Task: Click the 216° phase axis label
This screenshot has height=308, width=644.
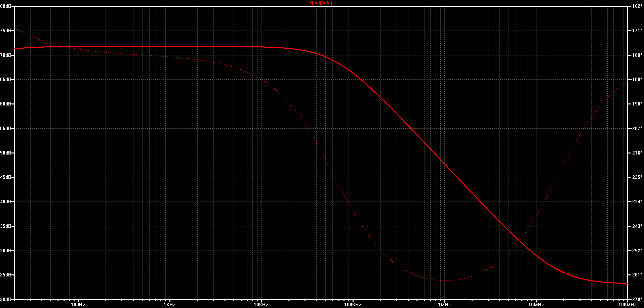Action: click(637, 153)
